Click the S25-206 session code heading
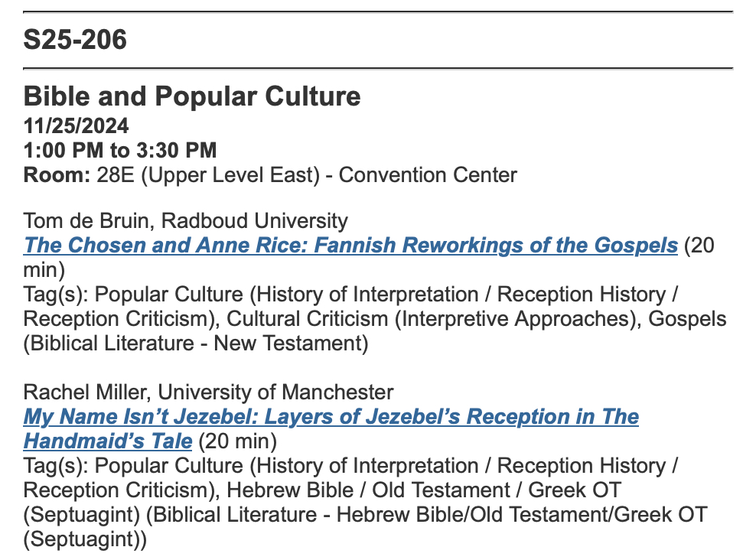Viewport: 756px width, 560px height. tap(75, 40)
